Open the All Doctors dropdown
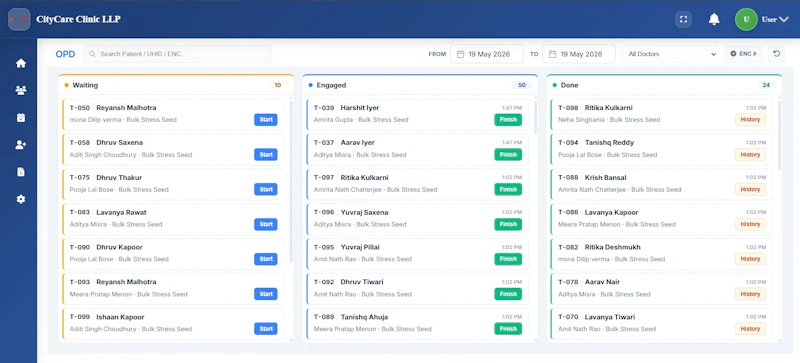The height and width of the screenshot is (363, 800). click(670, 54)
